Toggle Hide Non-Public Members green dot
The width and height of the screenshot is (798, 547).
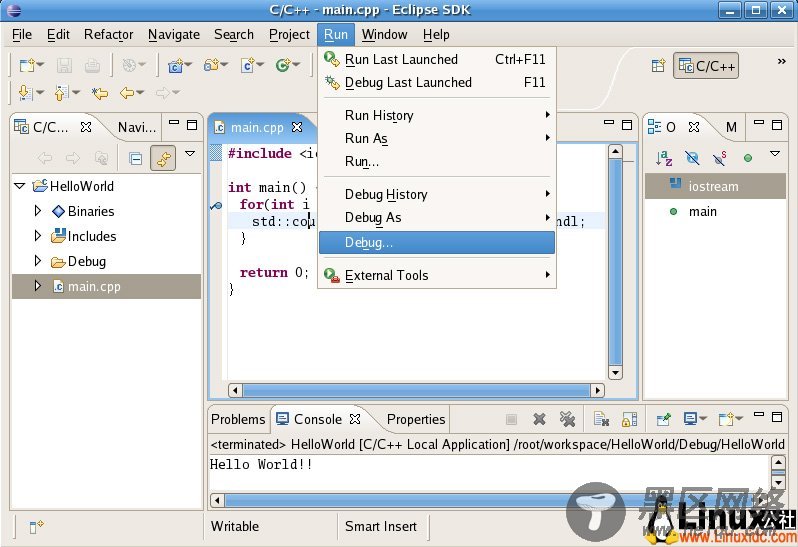tap(748, 158)
